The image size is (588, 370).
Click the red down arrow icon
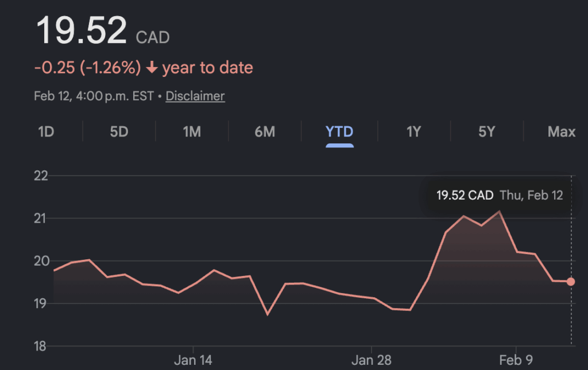(x=152, y=68)
